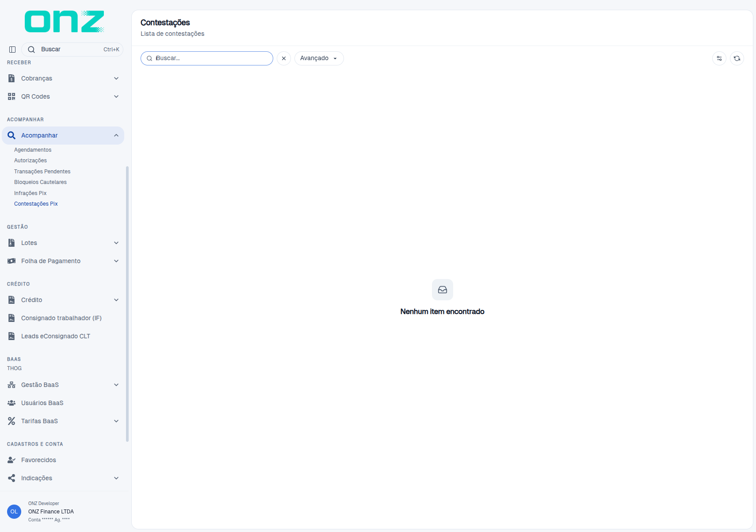756x532 pixels.
Task: Click the ONZ logo
Action: pyautogui.click(x=64, y=22)
